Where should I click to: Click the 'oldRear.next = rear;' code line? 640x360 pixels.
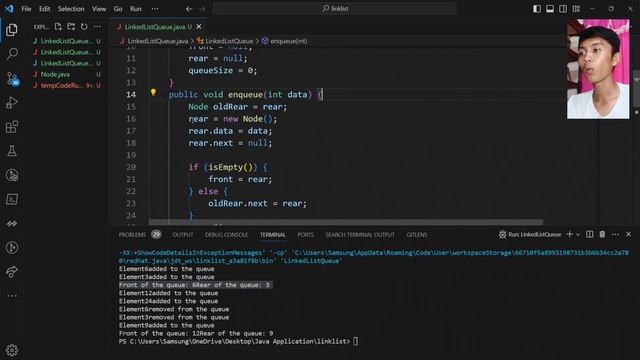(257, 203)
